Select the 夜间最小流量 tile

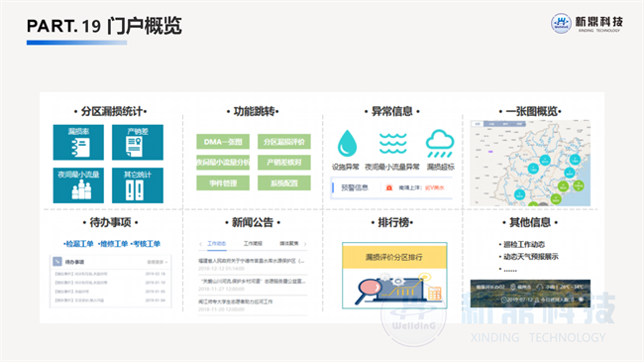78,185
